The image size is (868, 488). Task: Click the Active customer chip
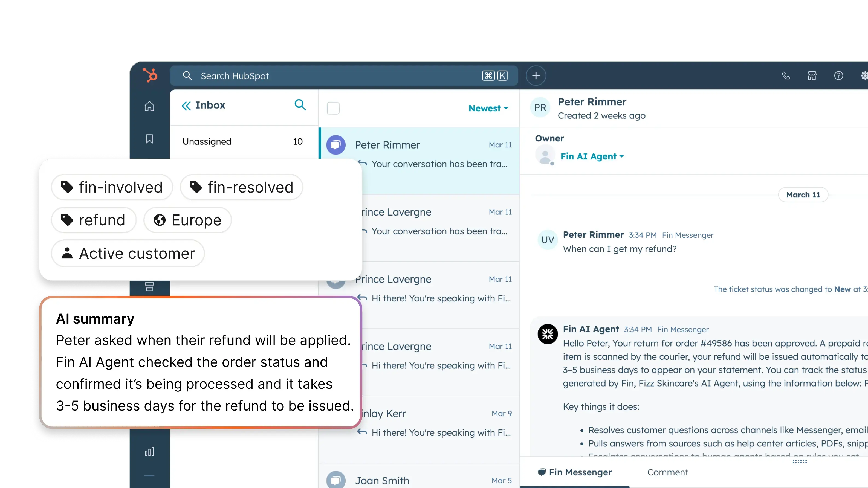[128, 253]
